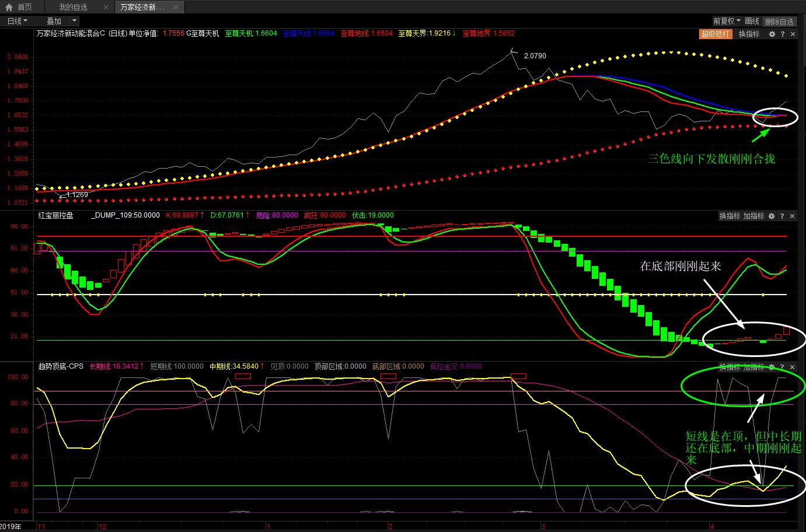Click the orange 超级短打 button
806x532 pixels.
[715, 34]
